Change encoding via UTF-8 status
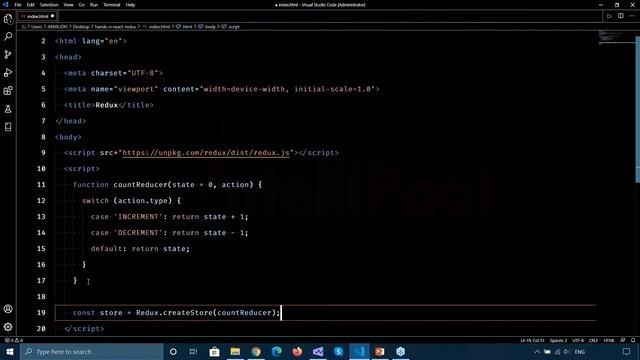Viewport: 640px width, 360px height. 578,340
